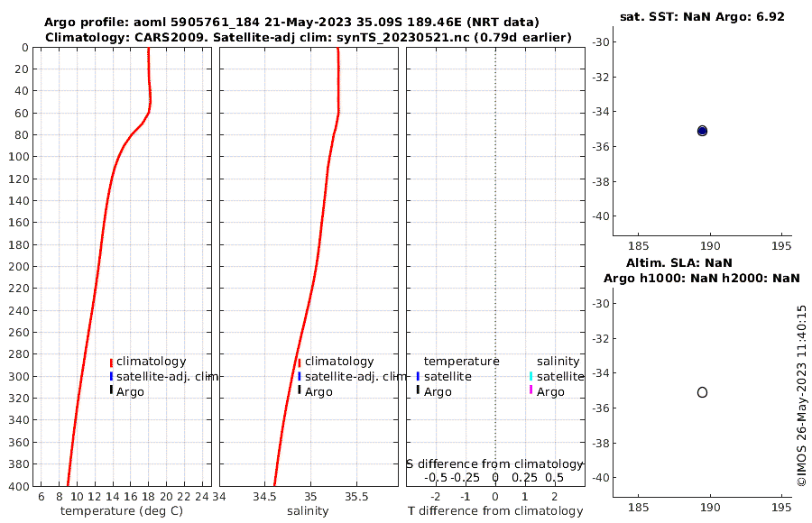This screenshot has height=523, width=812.
Task: Click latitude tick '-34' on the SST map
Action: [x=601, y=112]
